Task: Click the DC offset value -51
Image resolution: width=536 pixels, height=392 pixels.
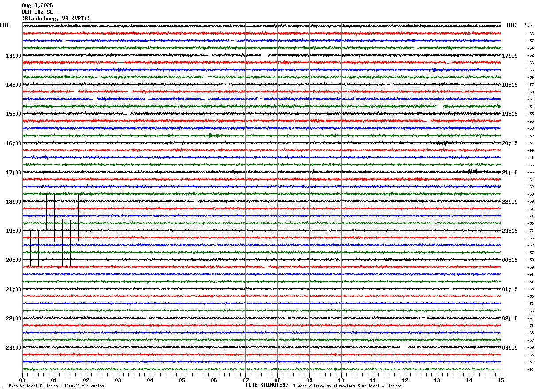Action: 531,282
